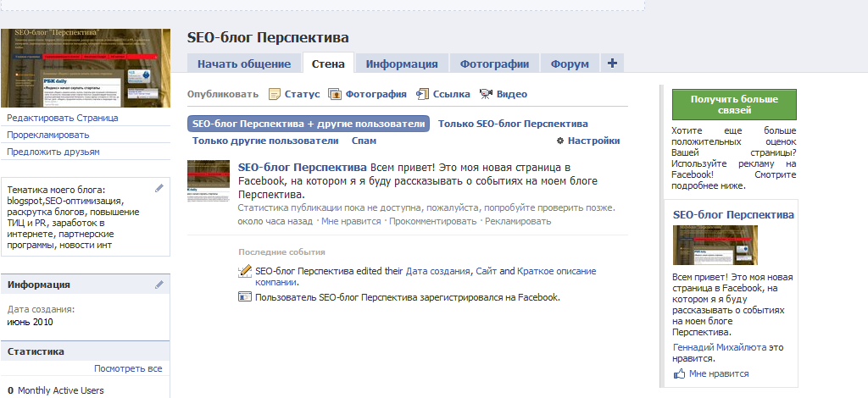Click the page profile picture thumbnail

click(86, 68)
